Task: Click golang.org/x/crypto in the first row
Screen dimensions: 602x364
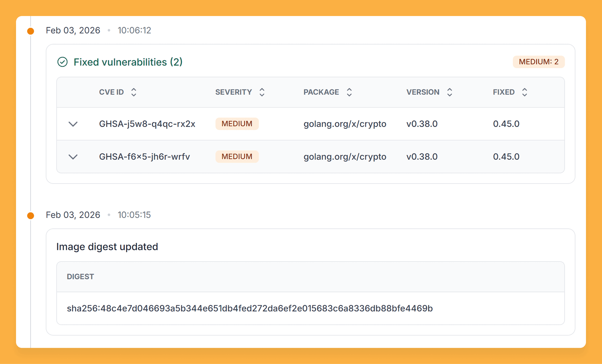Action: pos(345,124)
